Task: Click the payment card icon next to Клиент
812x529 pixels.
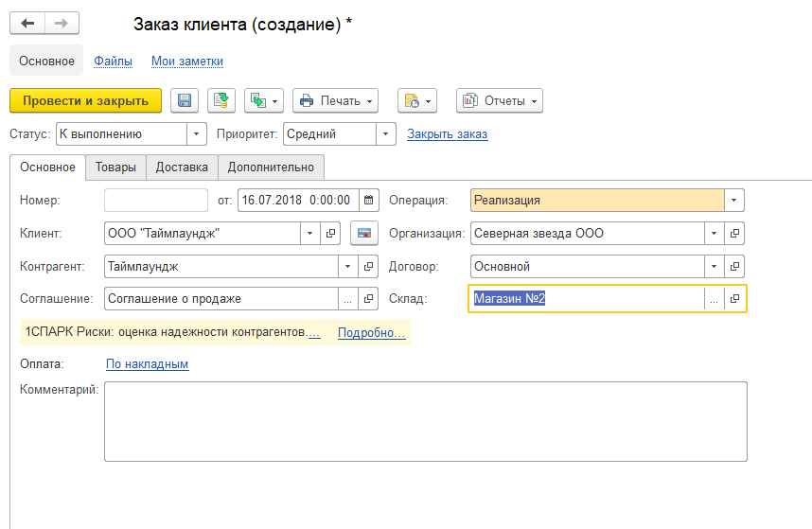Action: point(364,234)
